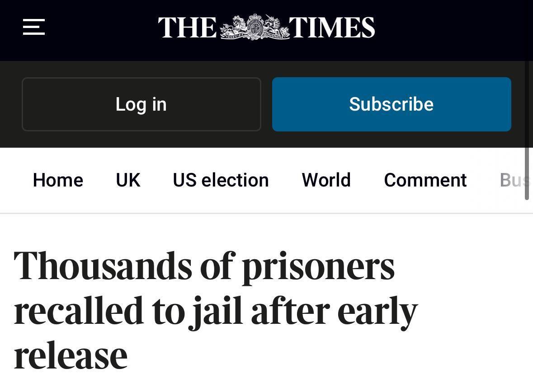533x392 pixels.
Task: Click the word "TIMES" in the masthead
Action: 332,28
